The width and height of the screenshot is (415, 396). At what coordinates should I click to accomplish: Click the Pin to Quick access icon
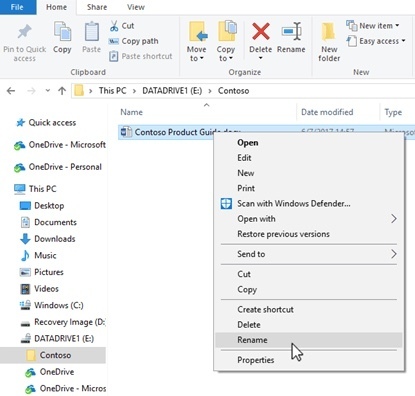(x=24, y=33)
